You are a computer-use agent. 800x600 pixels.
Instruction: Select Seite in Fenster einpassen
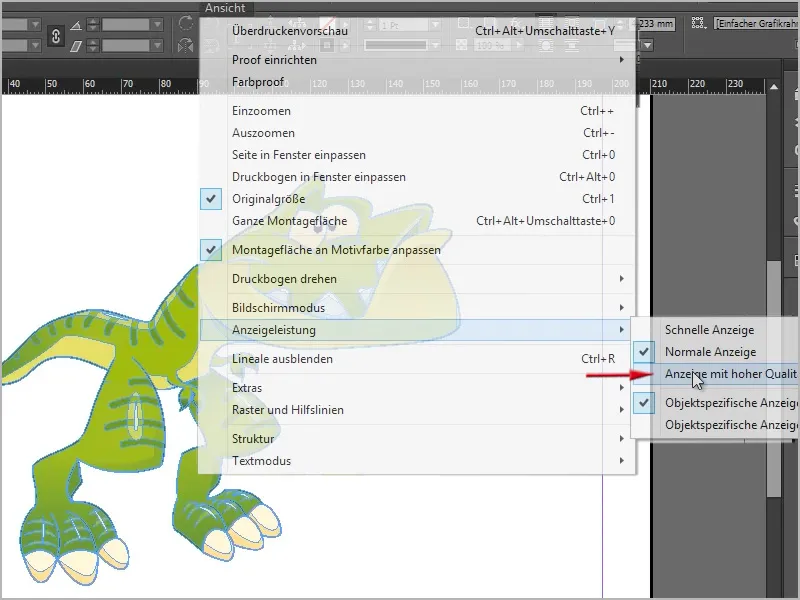(x=417, y=155)
